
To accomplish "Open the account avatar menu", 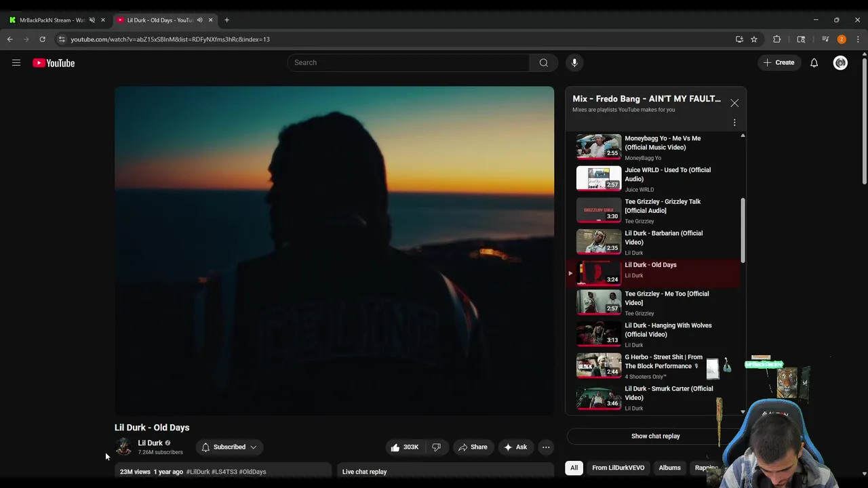I will click(840, 63).
